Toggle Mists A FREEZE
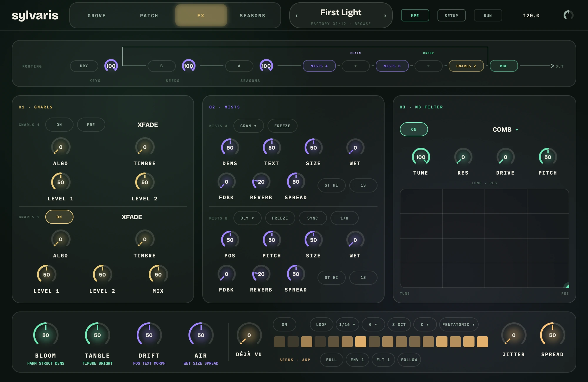The image size is (588, 382). 283,126
